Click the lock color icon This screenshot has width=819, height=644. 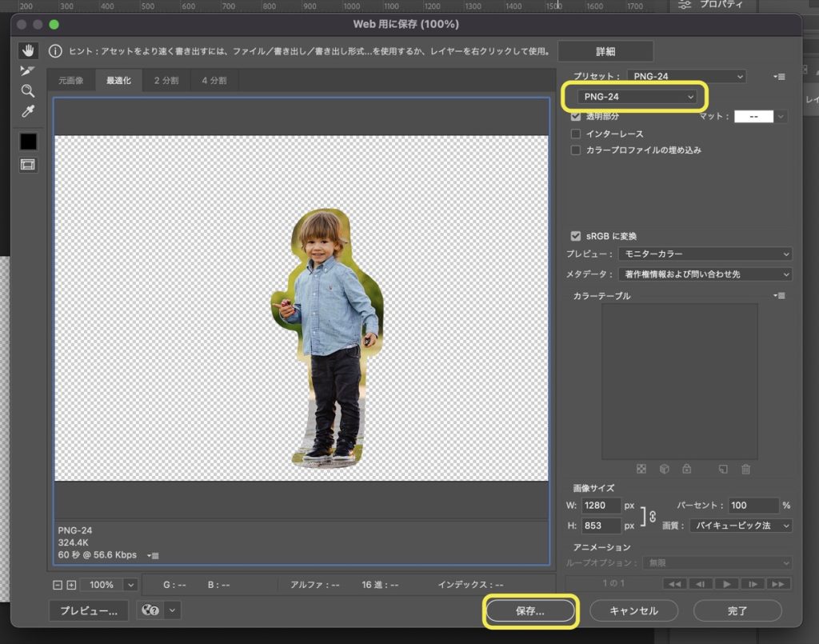point(687,469)
